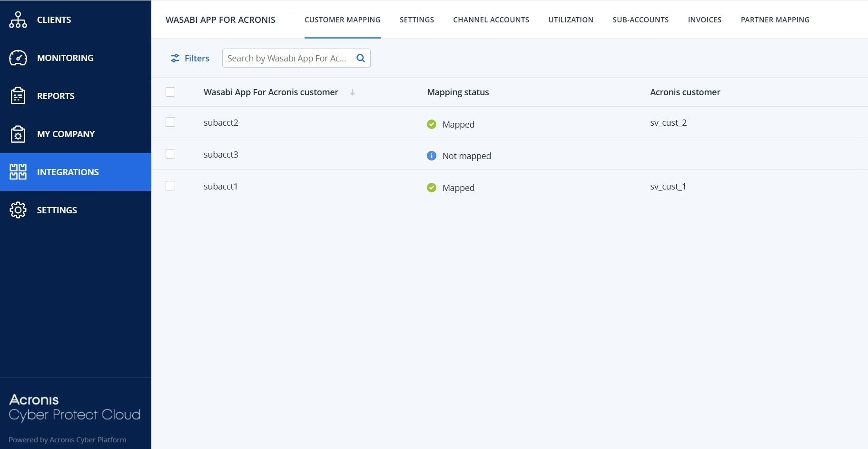Switch to the Customer Mapping tab
This screenshot has width=868, height=449.
point(343,20)
